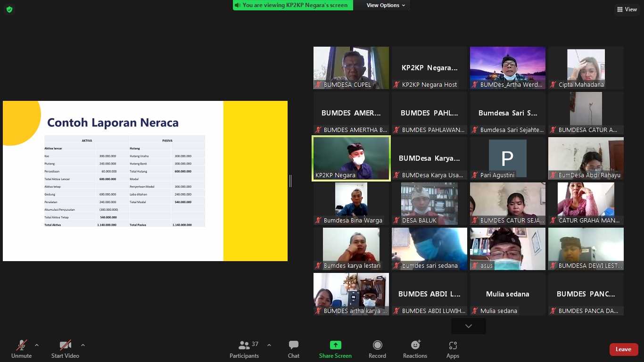Open the View Options dropdown

[x=386, y=5]
